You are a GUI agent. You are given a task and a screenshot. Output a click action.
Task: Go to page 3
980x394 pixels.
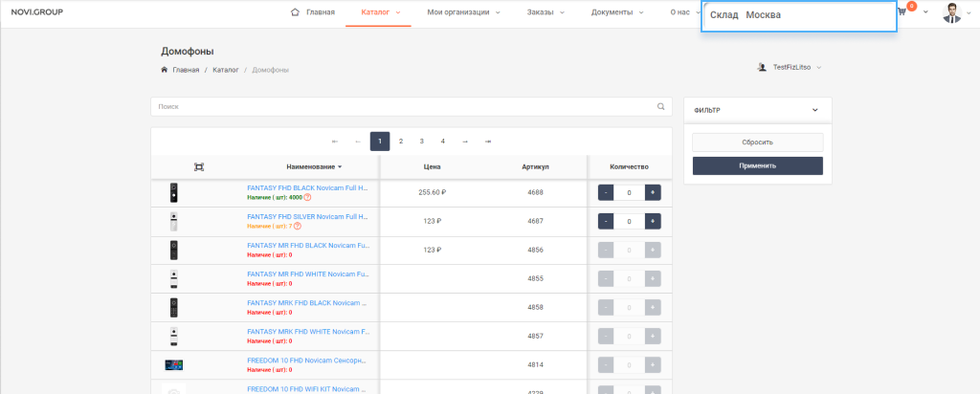(422, 142)
